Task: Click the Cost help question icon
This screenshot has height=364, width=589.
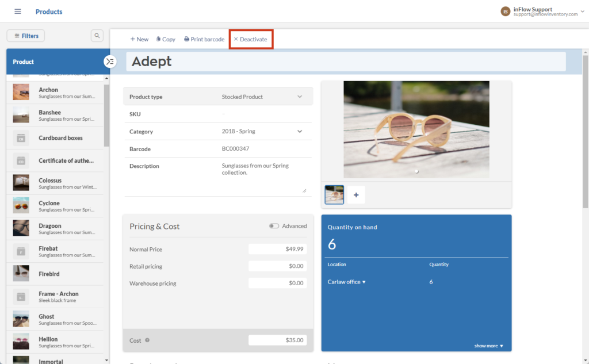Action: pos(147,340)
